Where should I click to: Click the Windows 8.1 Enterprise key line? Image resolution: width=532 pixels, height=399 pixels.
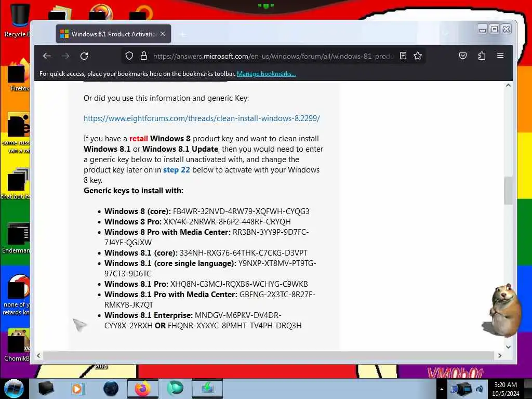203,320
